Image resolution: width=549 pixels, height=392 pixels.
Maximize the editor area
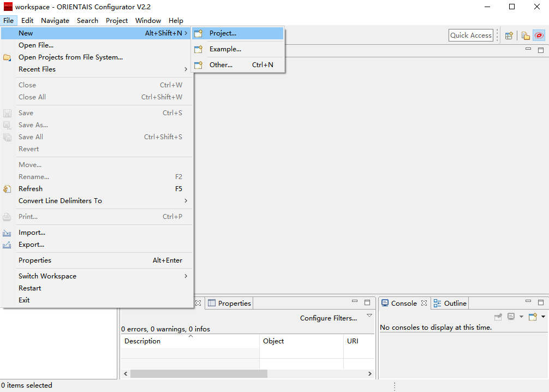(541, 50)
